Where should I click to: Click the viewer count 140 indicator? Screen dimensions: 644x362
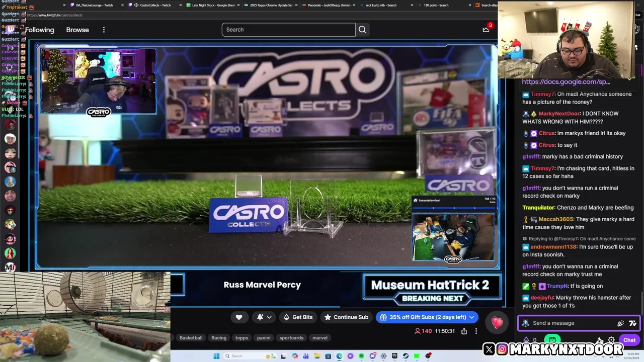tap(423, 331)
